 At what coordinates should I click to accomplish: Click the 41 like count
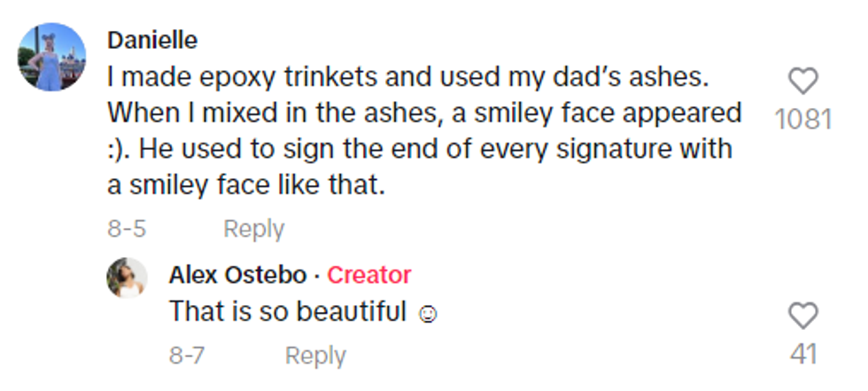(x=803, y=354)
